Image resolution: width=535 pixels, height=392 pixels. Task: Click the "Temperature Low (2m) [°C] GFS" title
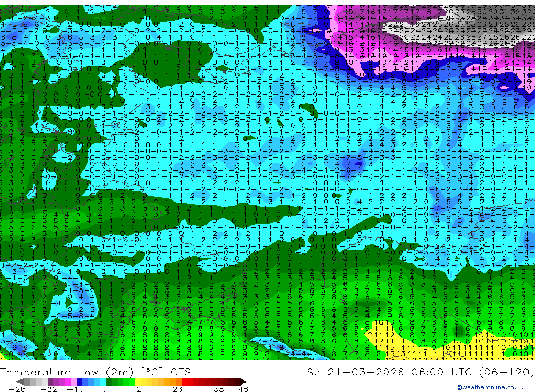pyautogui.click(x=96, y=372)
